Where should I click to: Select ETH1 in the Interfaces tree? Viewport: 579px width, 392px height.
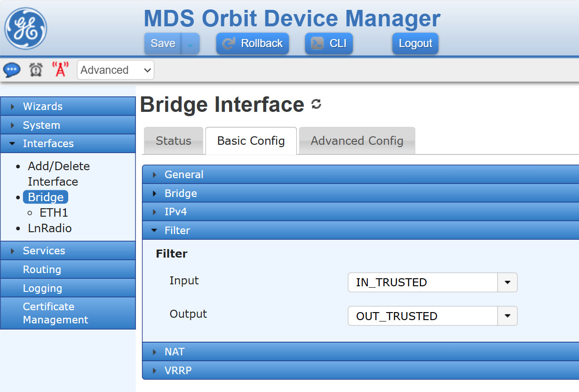coord(54,212)
